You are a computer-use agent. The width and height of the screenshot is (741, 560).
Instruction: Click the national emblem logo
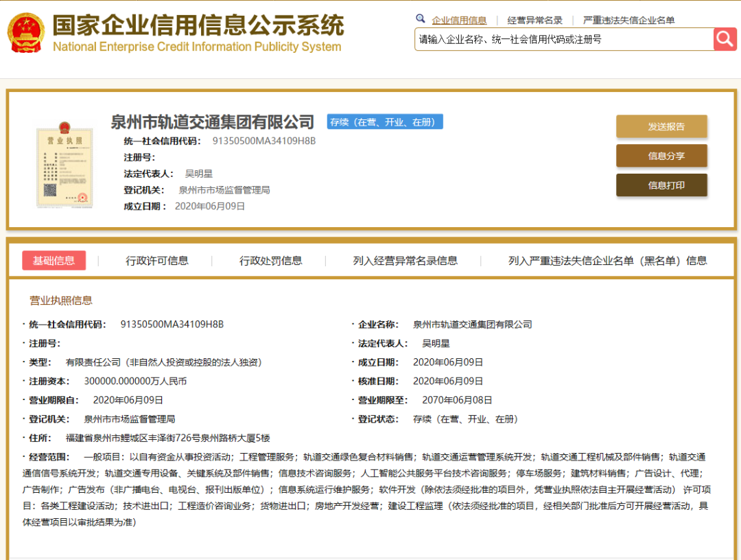click(x=25, y=32)
